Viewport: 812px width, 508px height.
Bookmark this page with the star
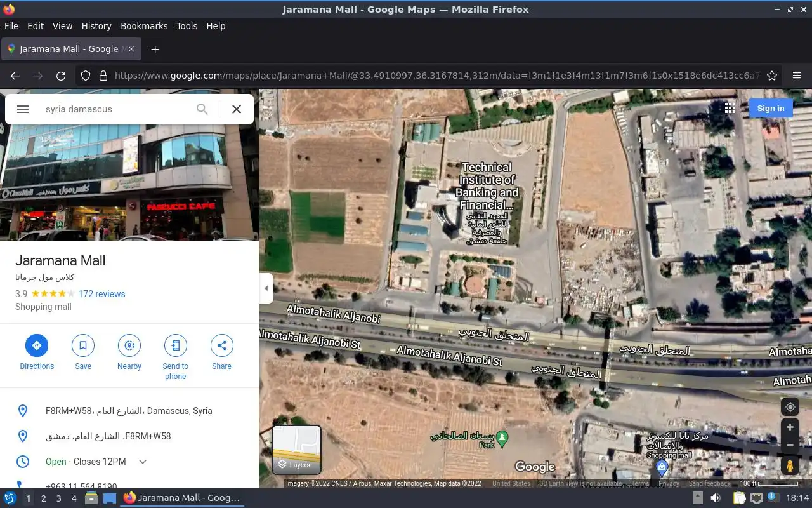[x=772, y=76]
